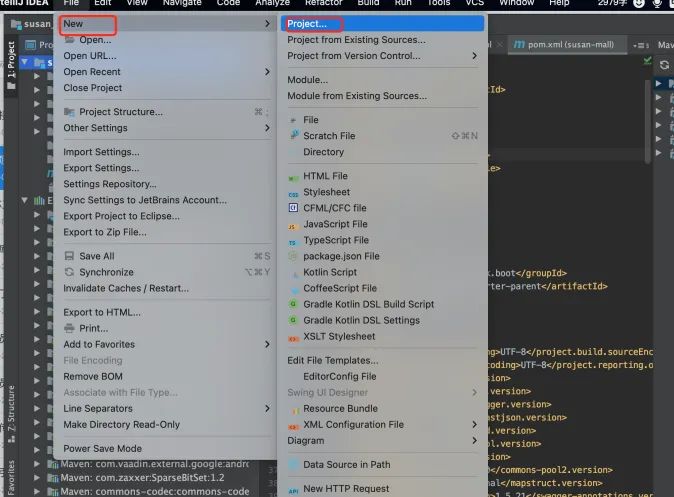674x497 pixels.
Task: Click the XSLT Stylesheet icon
Action: (x=293, y=338)
